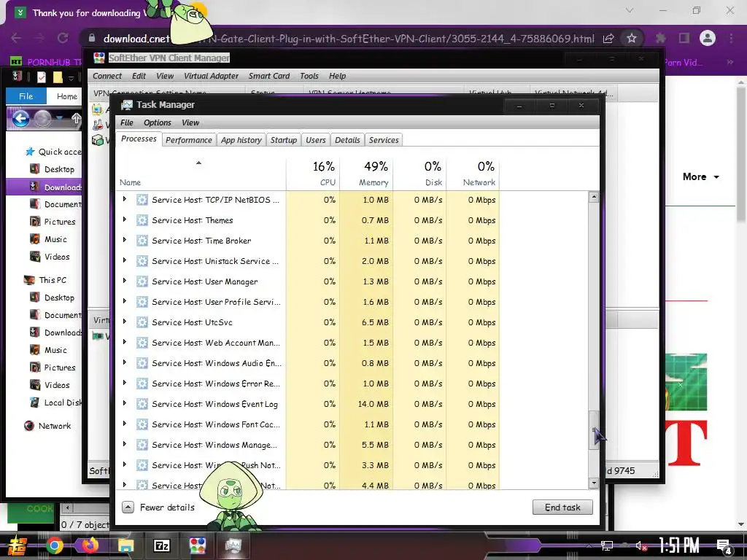The width and height of the screenshot is (747, 560).
Task: Expand Service Host: User Manager process
Action: click(x=125, y=281)
